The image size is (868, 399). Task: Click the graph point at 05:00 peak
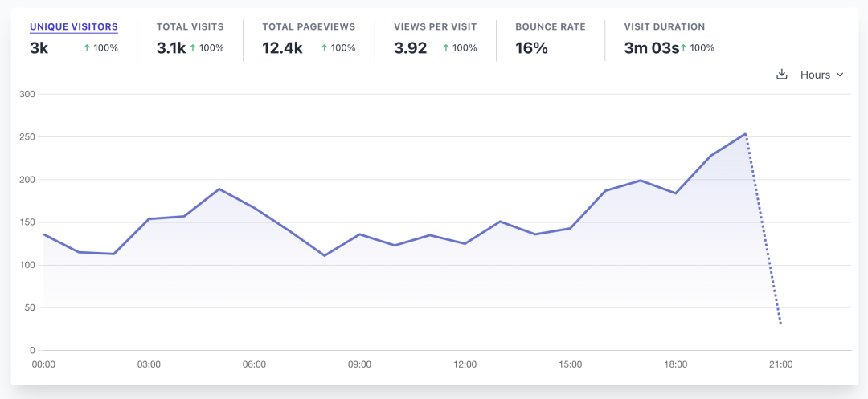pos(219,189)
